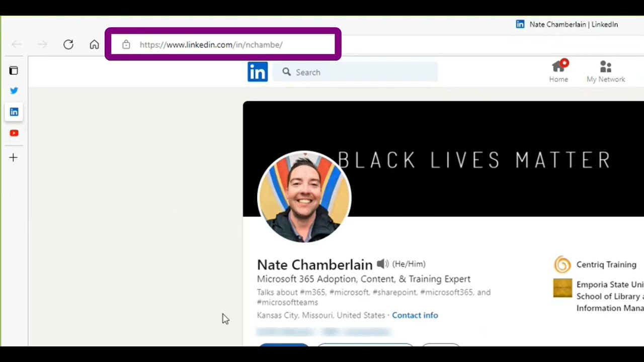Click the Microsoft 365 Adoption headline text
The width and height of the screenshot is (644, 362).
[x=364, y=279]
